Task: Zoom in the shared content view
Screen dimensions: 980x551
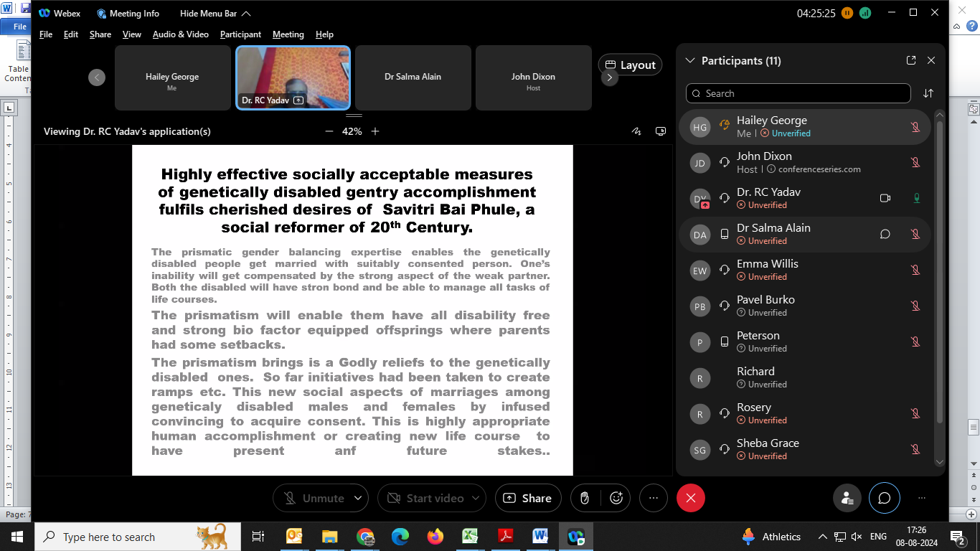Action: 374,131
